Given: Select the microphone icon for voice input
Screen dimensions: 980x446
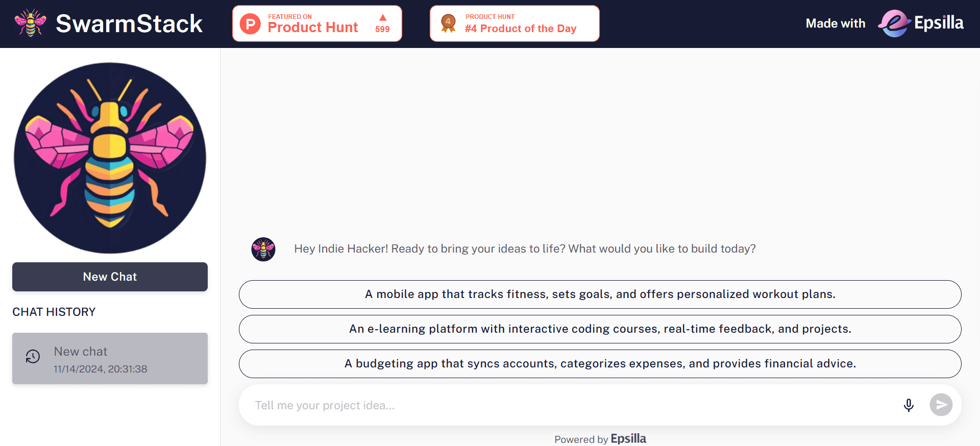Looking at the screenshot, I should [909, 405].
